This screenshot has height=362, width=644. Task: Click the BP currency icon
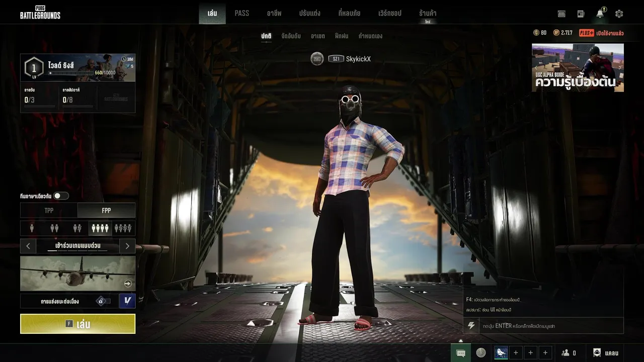pyautogui.click(x=556, y=33)
